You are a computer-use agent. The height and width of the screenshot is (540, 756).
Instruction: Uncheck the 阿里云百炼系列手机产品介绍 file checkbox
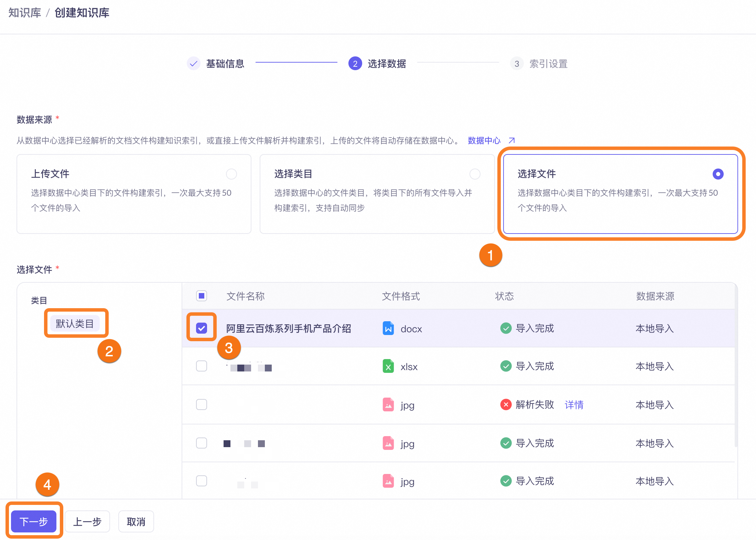(202, 328)
